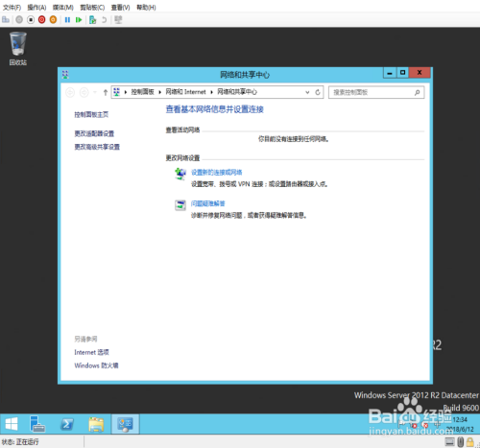This screenshot has width=480, height=448.
Task: Select the Recycle Bin desktop icon
Action: point(18,49)
